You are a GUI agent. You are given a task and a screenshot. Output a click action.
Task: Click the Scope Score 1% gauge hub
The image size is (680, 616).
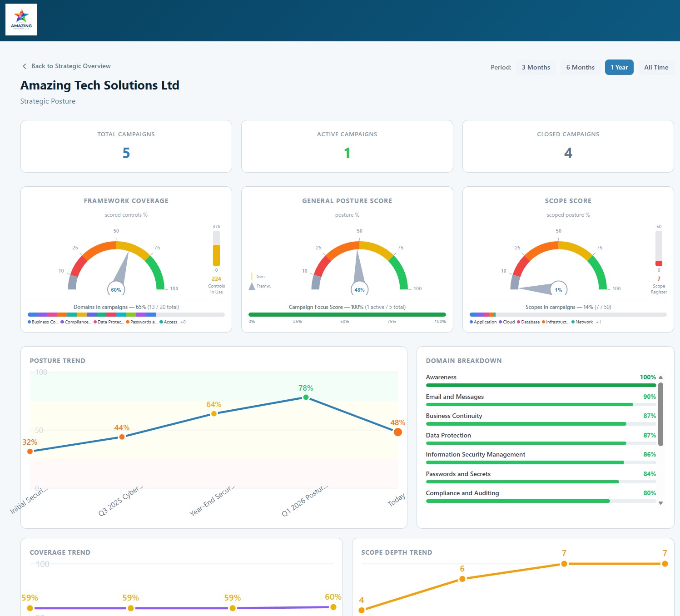click(558, 290)
